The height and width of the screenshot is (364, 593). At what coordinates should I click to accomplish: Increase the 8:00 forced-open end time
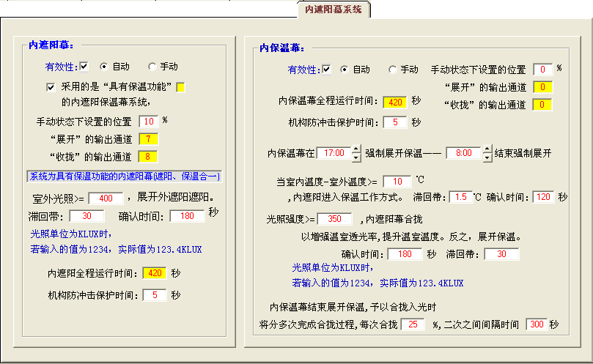click(x=486, y=151)
